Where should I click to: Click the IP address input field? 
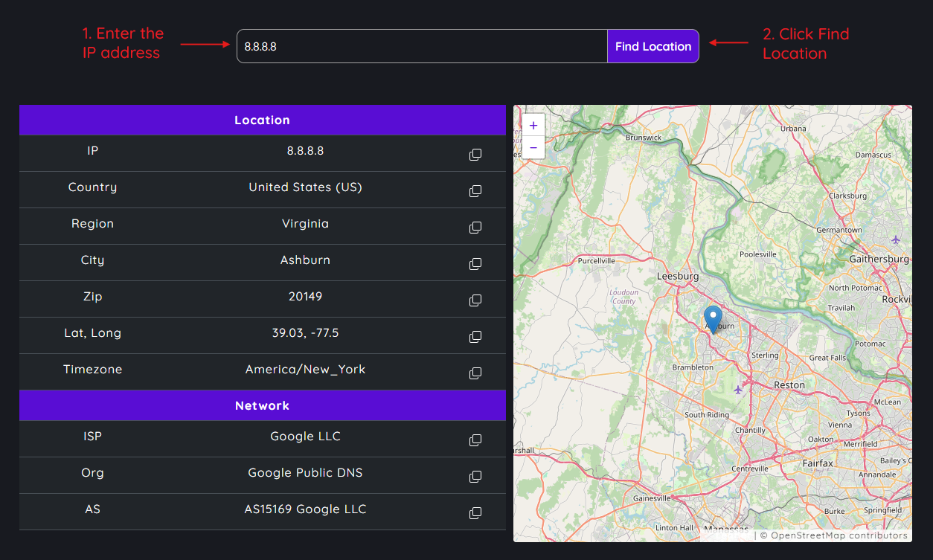coord(420,45)
